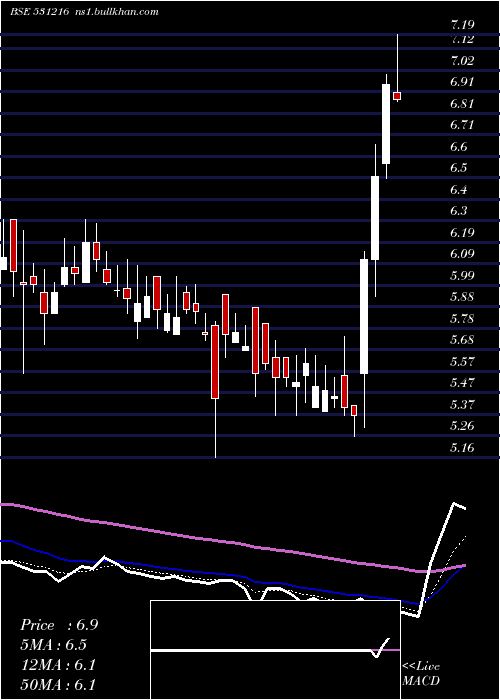Click the 5.26 price axis label
Screen dimensions: 500x700
click(x=462, y=426)
